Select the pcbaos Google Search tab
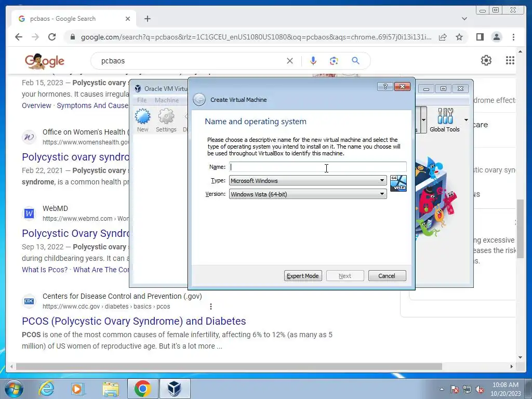The height and width of the screenshot is (399, 532). pyautogui.click(x=74, y=19)
